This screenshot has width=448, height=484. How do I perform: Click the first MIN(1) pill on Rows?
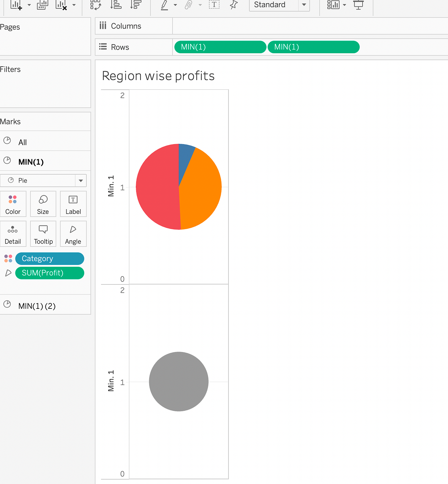(220, 47)
